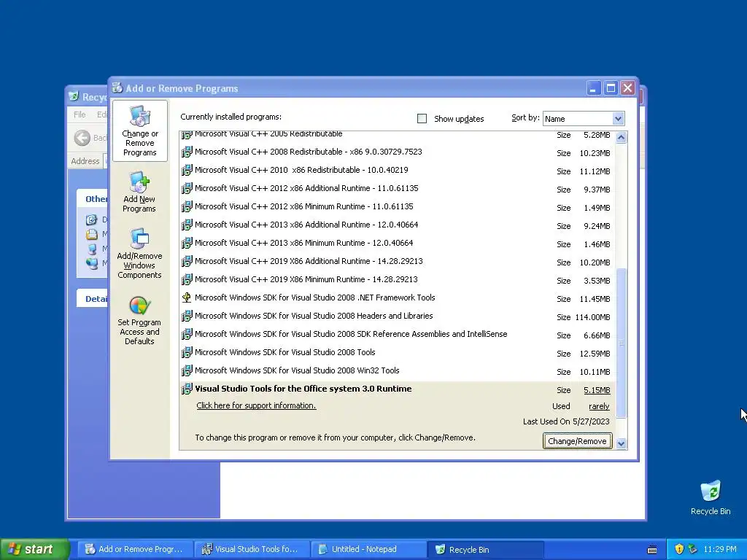
Task: Click icon of Visual Studio Tools for Office Runtime
Action: click(x=187, y=389)
